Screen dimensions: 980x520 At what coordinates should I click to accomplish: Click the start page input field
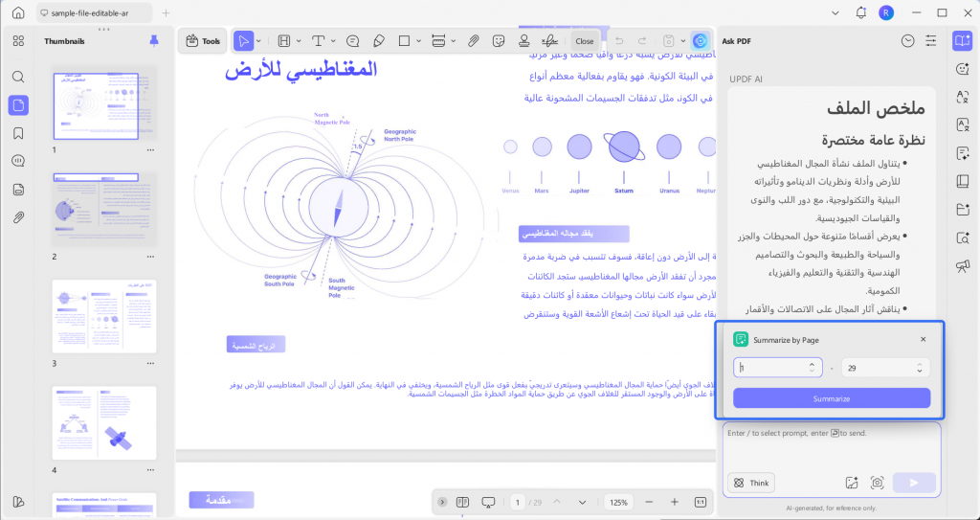(777, 368)
